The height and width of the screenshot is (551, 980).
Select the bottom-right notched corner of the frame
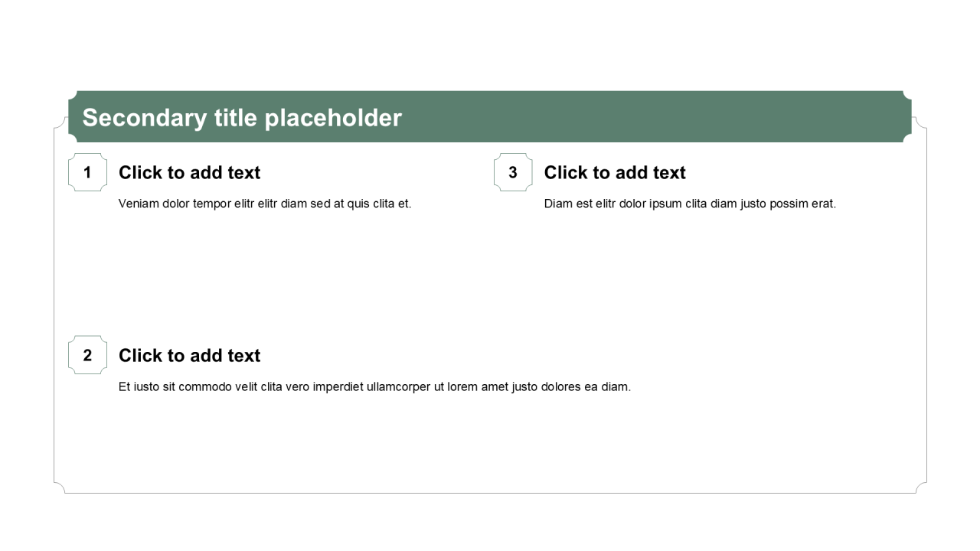click(x=921, y=487)
